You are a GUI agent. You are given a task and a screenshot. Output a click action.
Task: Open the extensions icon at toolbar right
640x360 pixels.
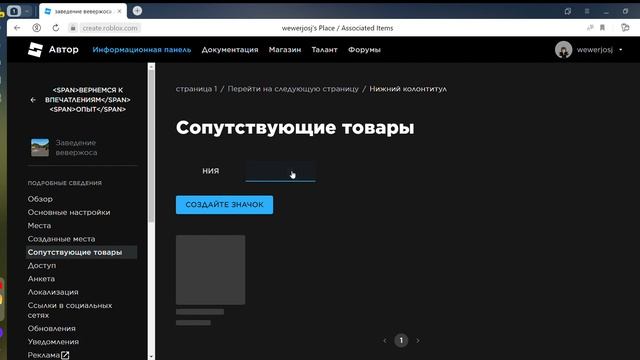(625, 28)
